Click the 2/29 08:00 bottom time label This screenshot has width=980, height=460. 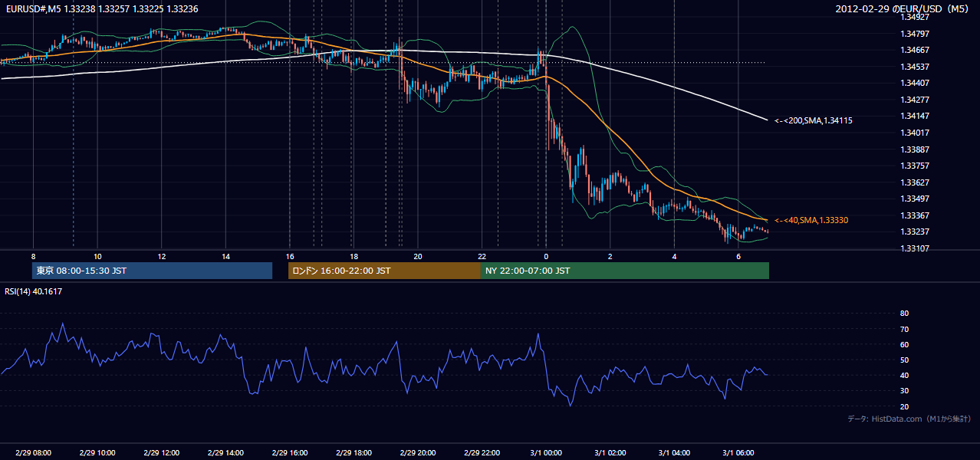(33, 453)
